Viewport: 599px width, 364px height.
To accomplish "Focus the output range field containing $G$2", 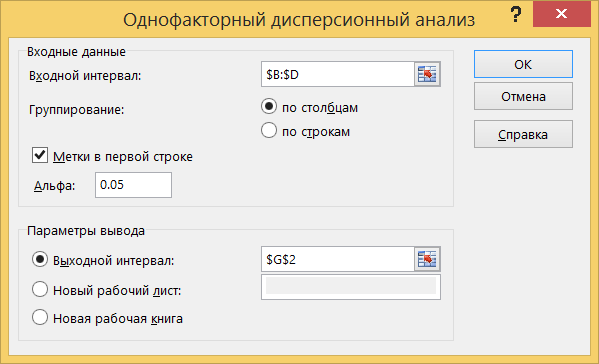I will pos(338,259).
